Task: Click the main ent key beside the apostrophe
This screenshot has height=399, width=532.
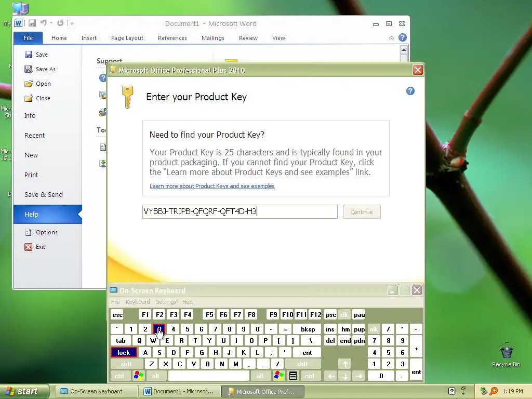Action: [307, 353]
